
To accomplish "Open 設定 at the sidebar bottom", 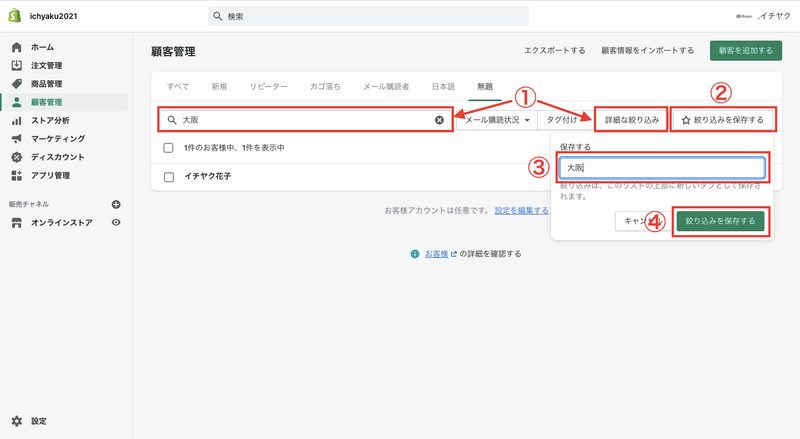I will (x=39, y=421).
